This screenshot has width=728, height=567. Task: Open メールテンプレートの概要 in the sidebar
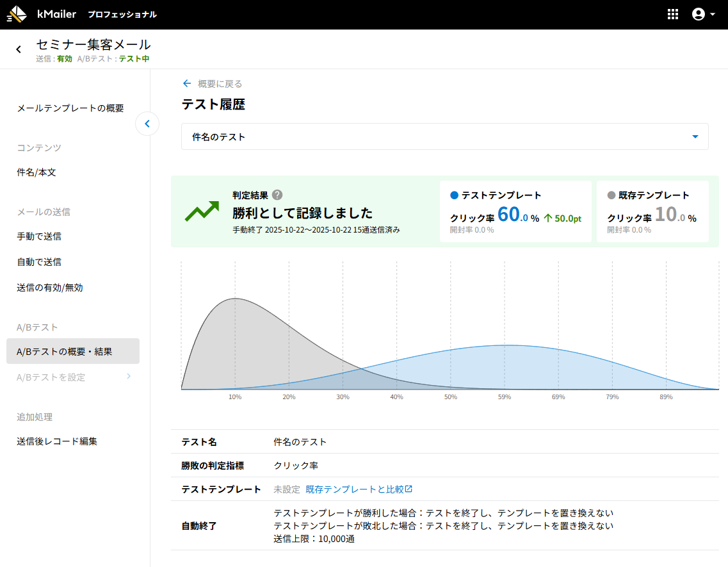tap(70, 108)
